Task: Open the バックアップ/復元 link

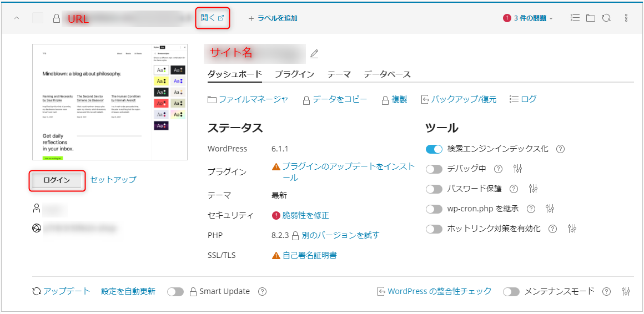Action: click(x=464, y=99)
